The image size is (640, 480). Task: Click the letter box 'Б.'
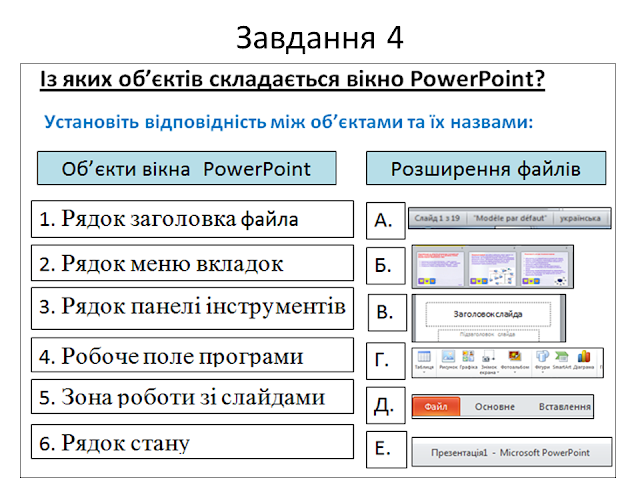[386, 266]
